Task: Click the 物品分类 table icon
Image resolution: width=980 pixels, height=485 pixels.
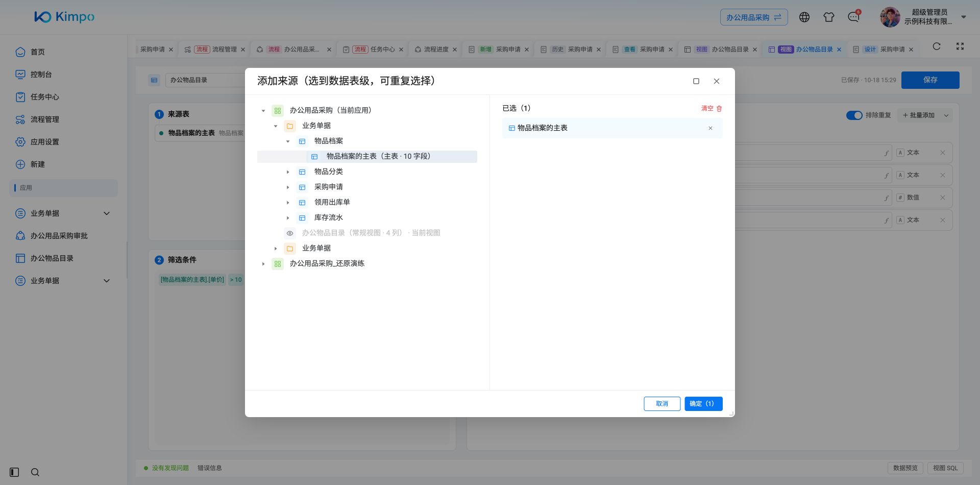Action: click(x=302, y=172)
